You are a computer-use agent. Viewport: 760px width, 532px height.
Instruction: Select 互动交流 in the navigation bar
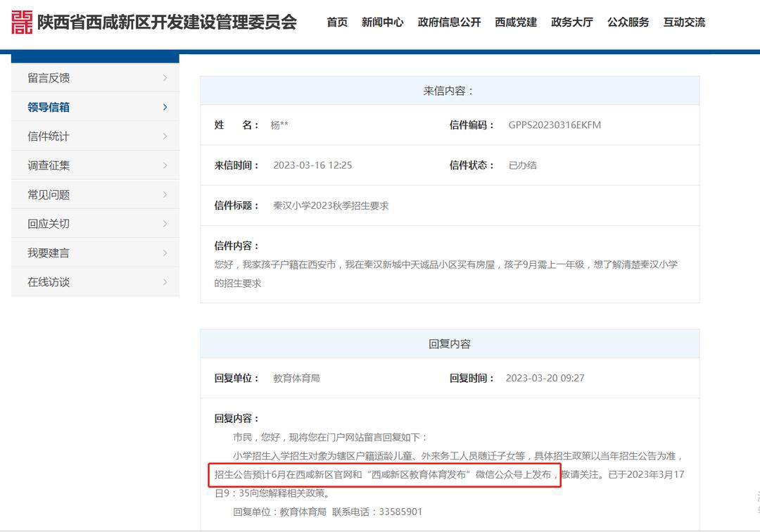[x=683, y=22]
